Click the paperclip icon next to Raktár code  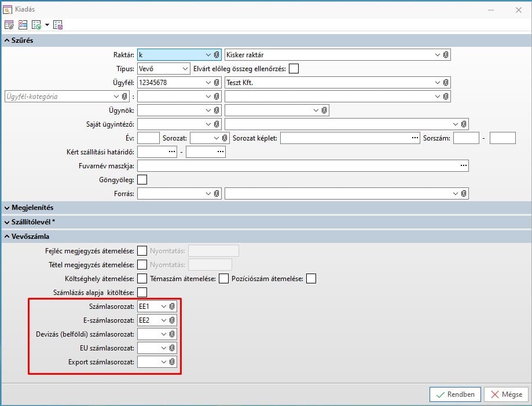click(217, 55)
